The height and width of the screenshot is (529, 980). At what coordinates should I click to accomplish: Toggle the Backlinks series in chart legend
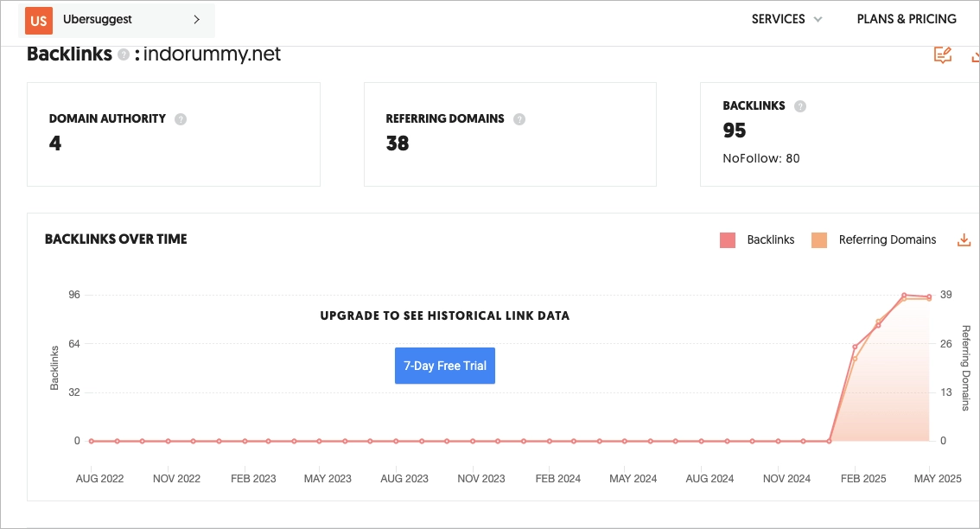click(770, 239)
